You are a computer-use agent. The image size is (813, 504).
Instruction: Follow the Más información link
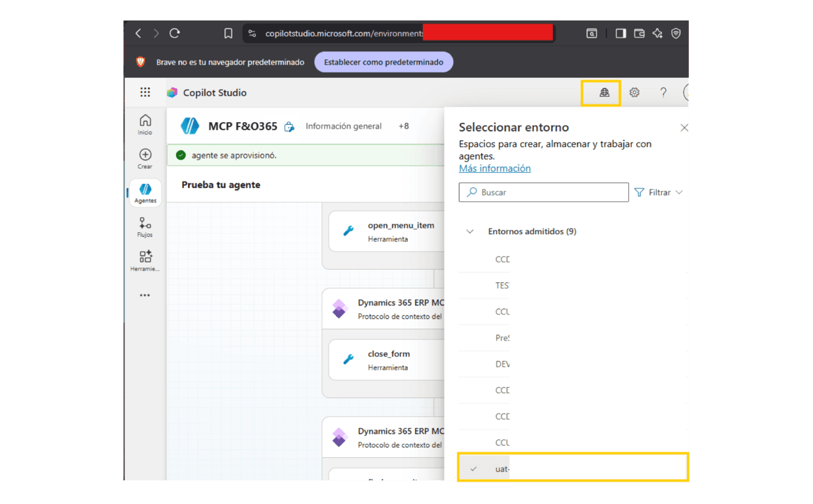[x=494, y=168]
